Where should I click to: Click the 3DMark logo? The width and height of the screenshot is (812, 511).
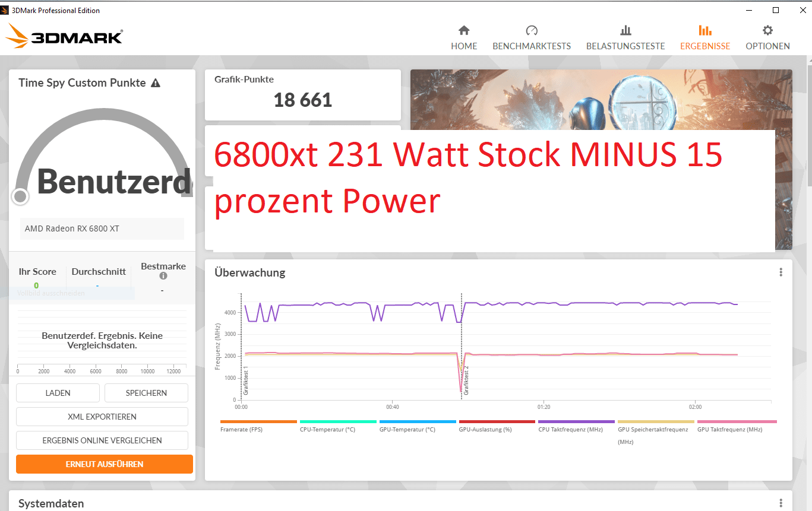click(64, 37)
